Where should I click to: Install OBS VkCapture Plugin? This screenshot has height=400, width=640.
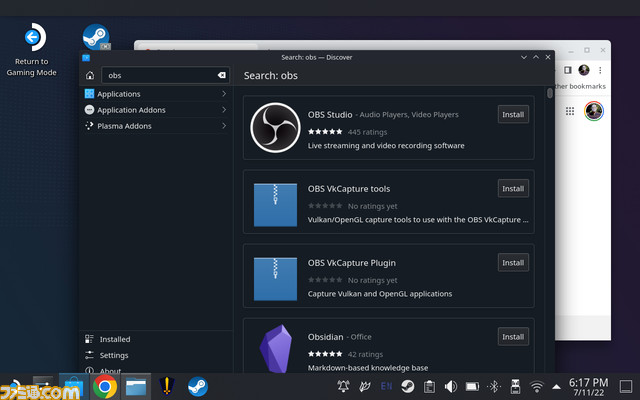(x=513, y=262)
